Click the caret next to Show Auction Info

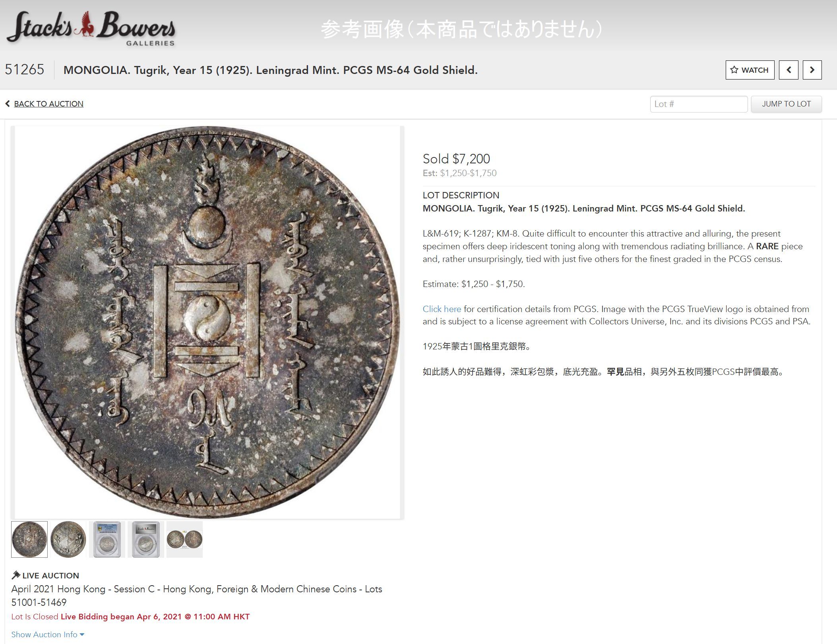(x=82, y=634)
